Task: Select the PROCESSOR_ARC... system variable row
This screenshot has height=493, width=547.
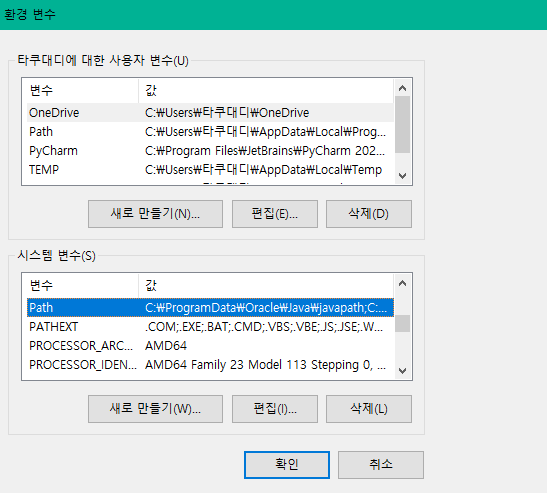Action: [x=210, y=346]
